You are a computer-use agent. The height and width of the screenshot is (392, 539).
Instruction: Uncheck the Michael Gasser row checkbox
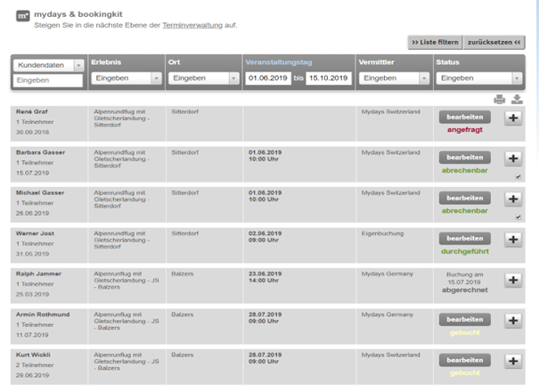[519, 216]
